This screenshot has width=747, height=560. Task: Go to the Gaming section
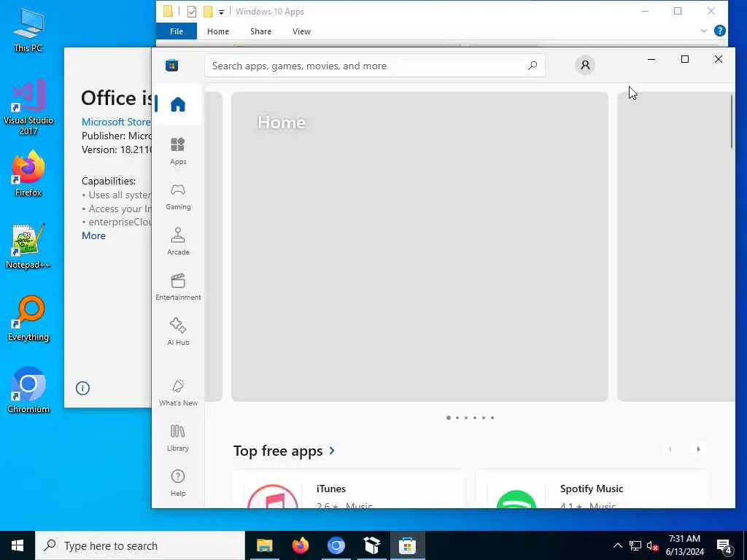point(178,196)
